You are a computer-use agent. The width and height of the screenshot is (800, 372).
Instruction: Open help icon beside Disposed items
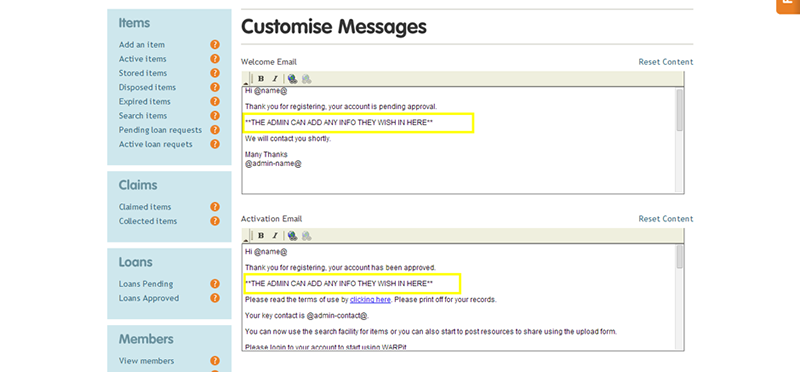coord(215,88)
